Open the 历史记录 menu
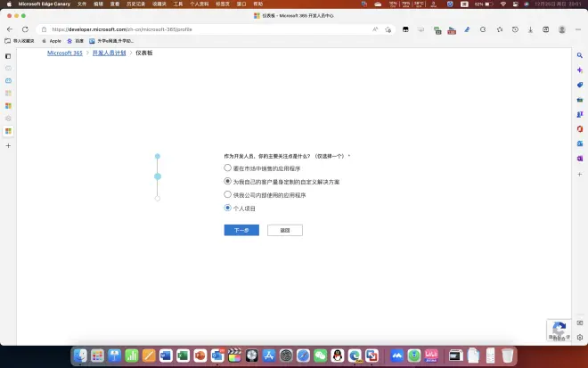588x368 pixels. [135, 4]
